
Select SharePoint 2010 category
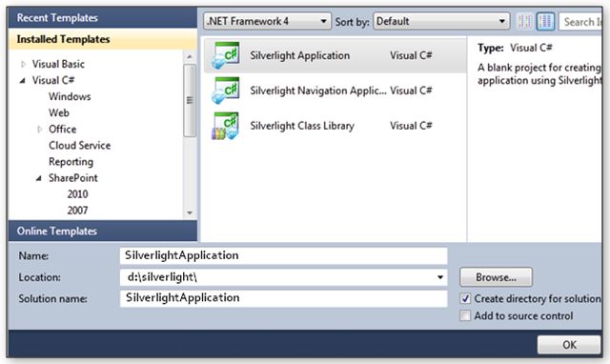[77, 194]
